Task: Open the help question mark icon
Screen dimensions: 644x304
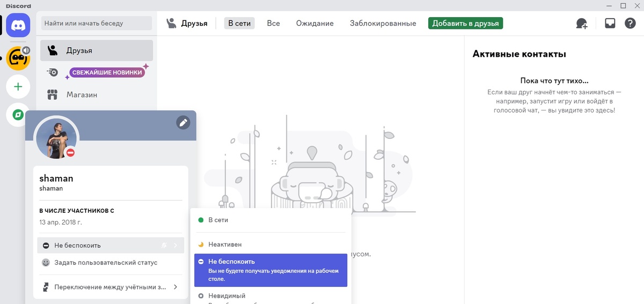Action: click(630, 24)
